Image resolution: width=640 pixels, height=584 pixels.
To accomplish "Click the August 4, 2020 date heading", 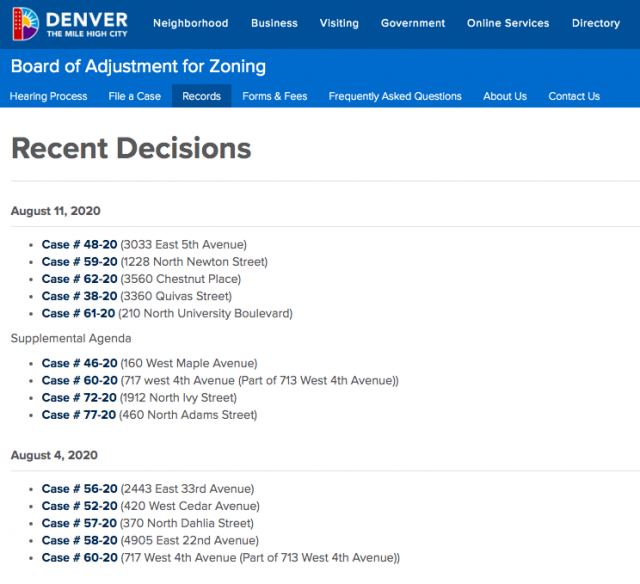I will (54, 455).
